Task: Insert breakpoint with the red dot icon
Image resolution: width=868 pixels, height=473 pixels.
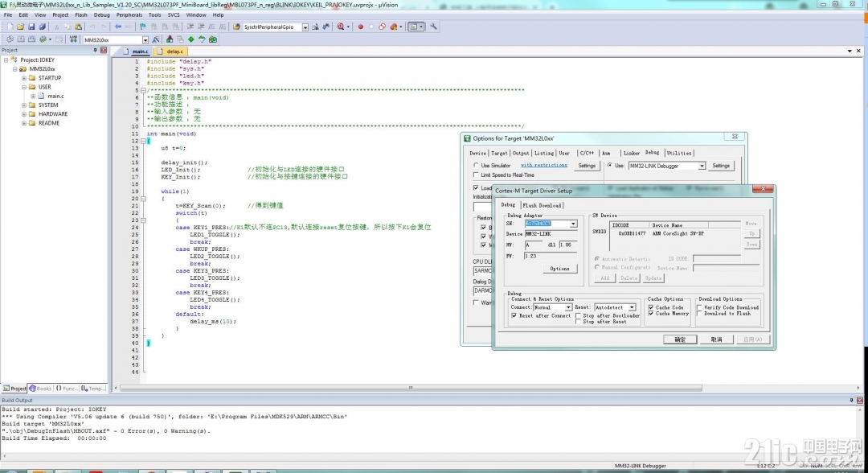Action: [360, 27]
